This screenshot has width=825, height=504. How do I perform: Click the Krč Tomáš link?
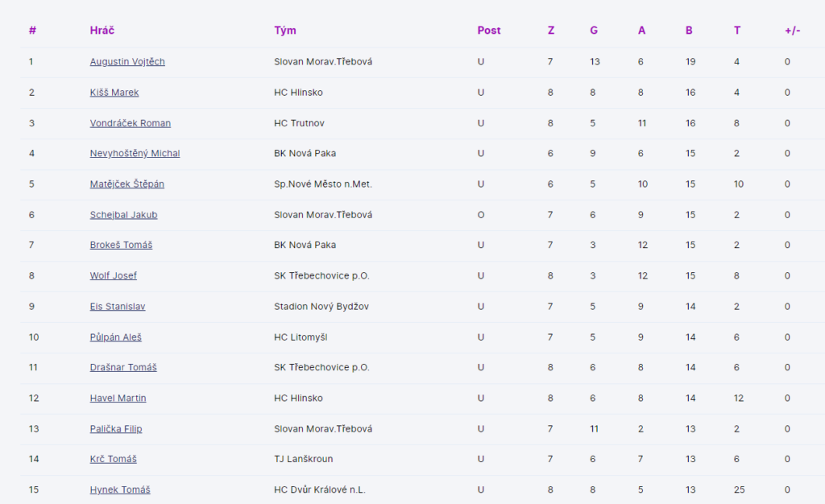point(114,459)
